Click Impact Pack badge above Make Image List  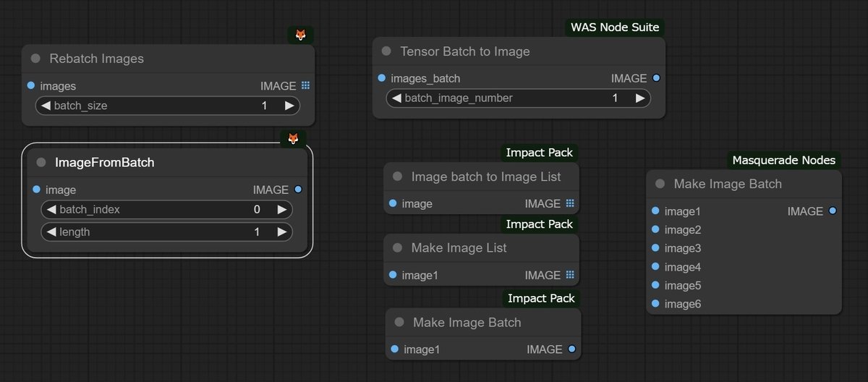[x=540, y=224]
